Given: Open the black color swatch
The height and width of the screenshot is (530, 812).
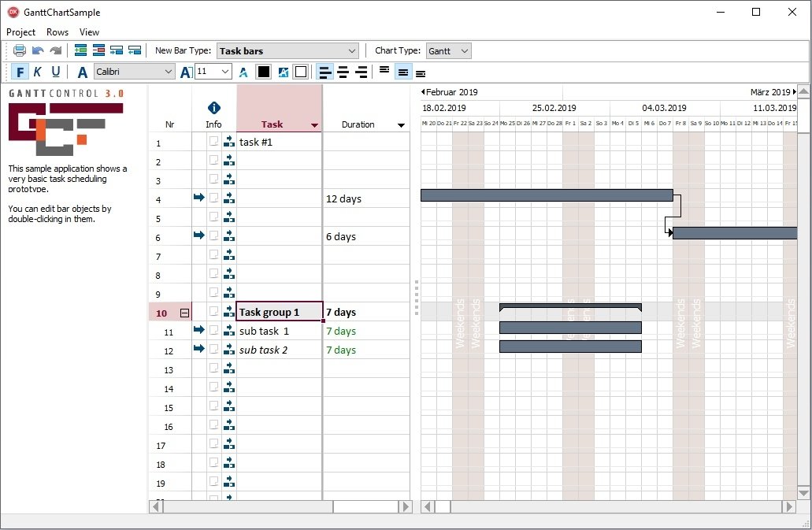Looking at the screenshot, I should point(264,72).
